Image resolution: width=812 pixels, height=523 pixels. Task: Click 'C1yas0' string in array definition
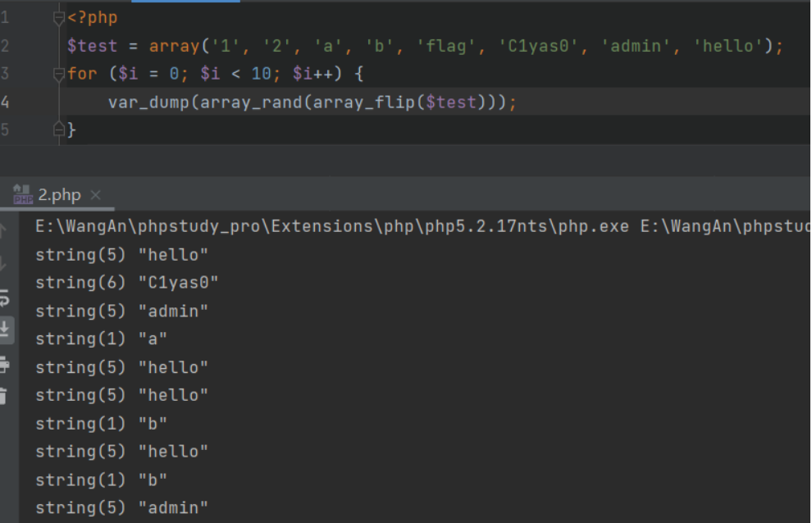538,46
